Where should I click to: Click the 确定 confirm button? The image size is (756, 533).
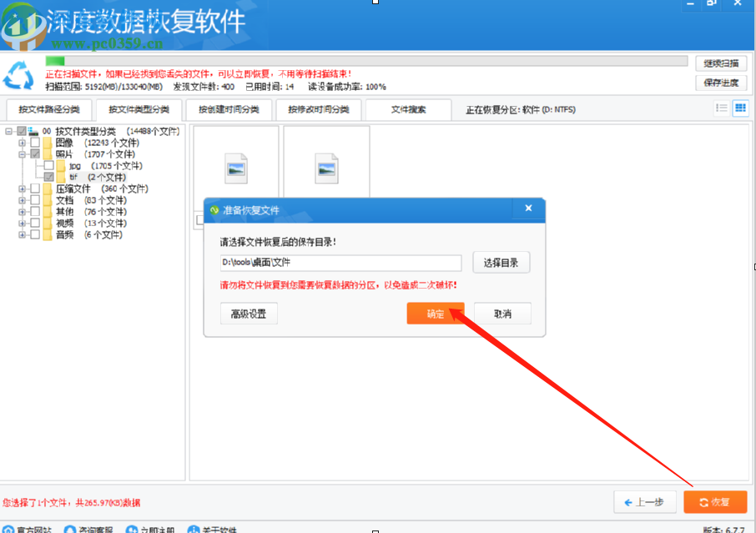pyautogui.click(x=435, y=314)
